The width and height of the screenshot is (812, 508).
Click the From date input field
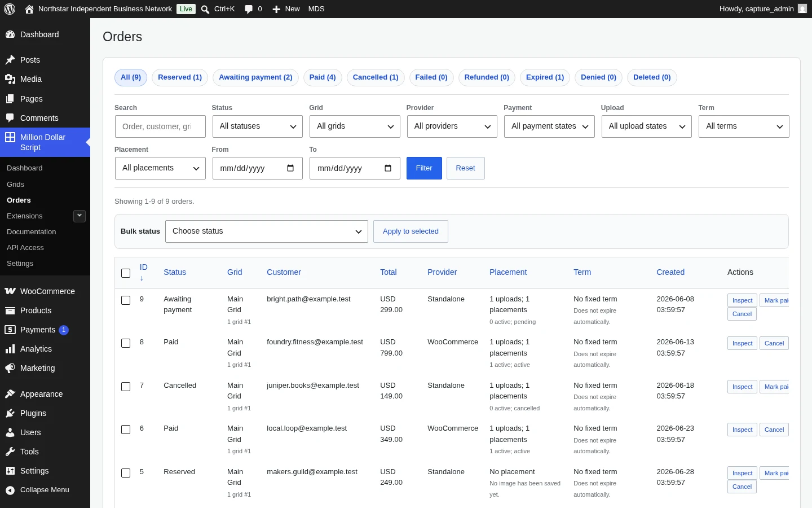(x=258, y=168)
